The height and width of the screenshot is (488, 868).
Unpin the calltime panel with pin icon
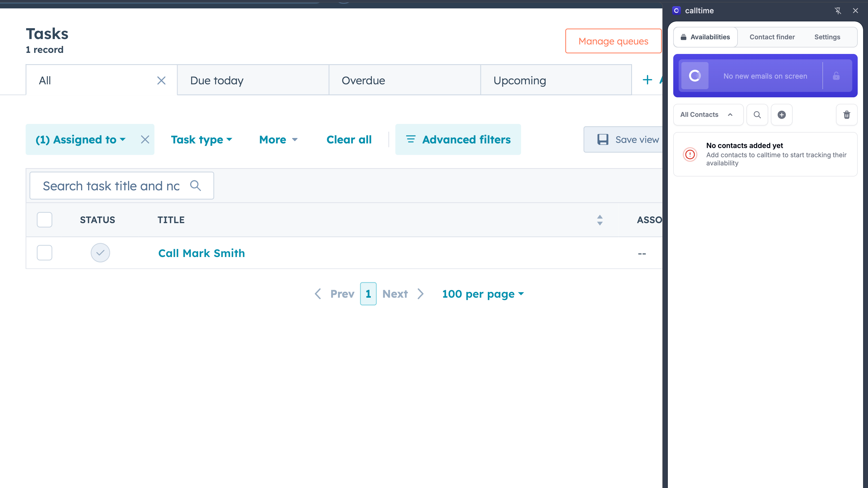pyautogui.click(x=838, y=11)
